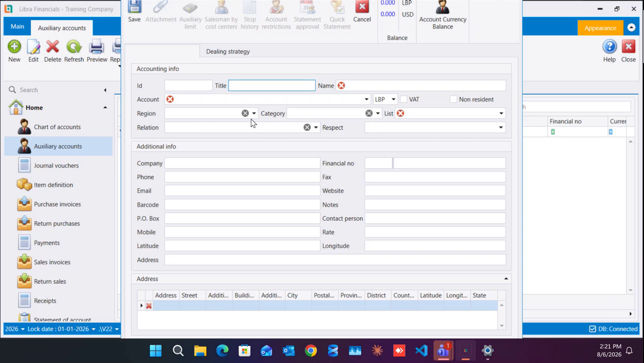The image size is (644, 363).
Task: Click the Title input field
Action: 272,85
